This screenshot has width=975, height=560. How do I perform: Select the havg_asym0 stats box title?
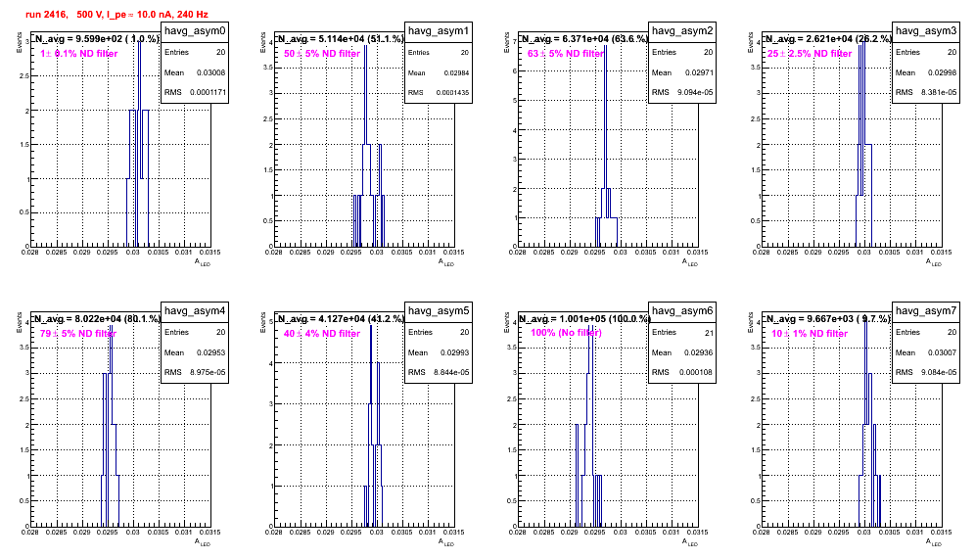195,31
